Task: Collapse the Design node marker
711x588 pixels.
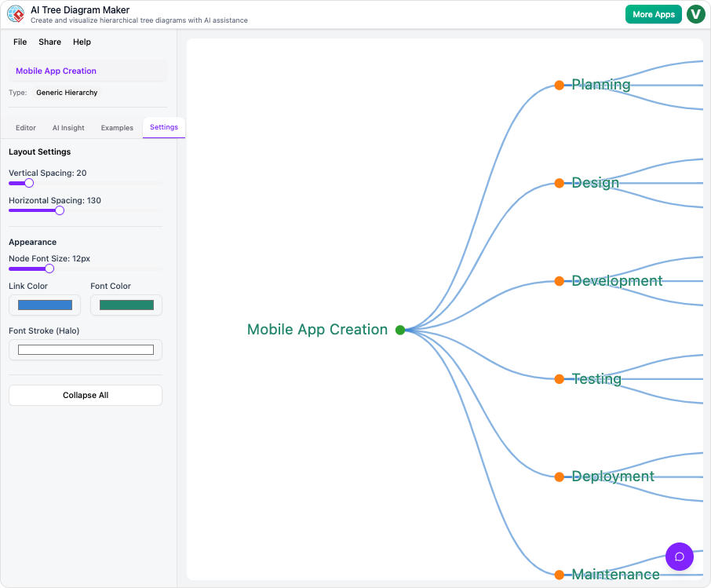Action: click(560, 182)
